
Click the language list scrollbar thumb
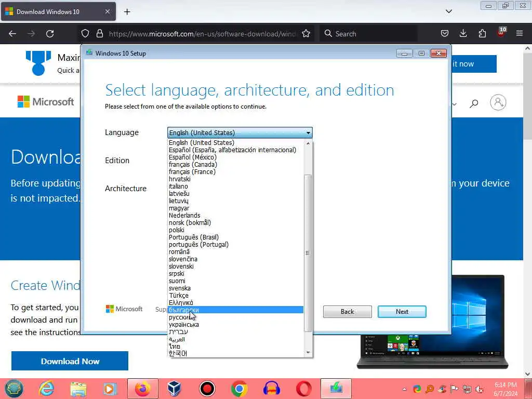point(308,253)
